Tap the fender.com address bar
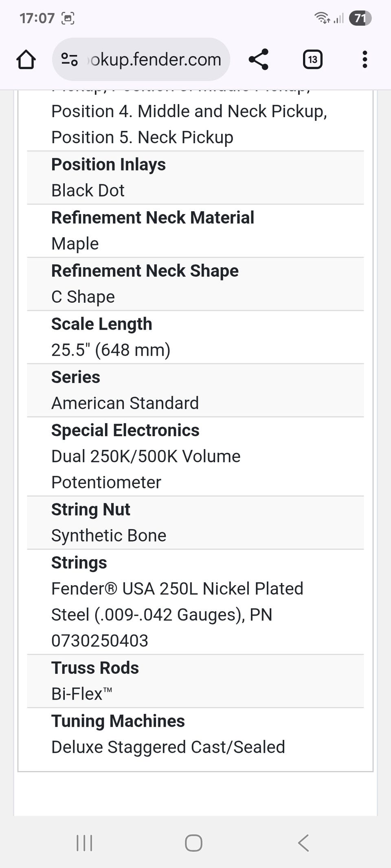 (x=155, y=60)
